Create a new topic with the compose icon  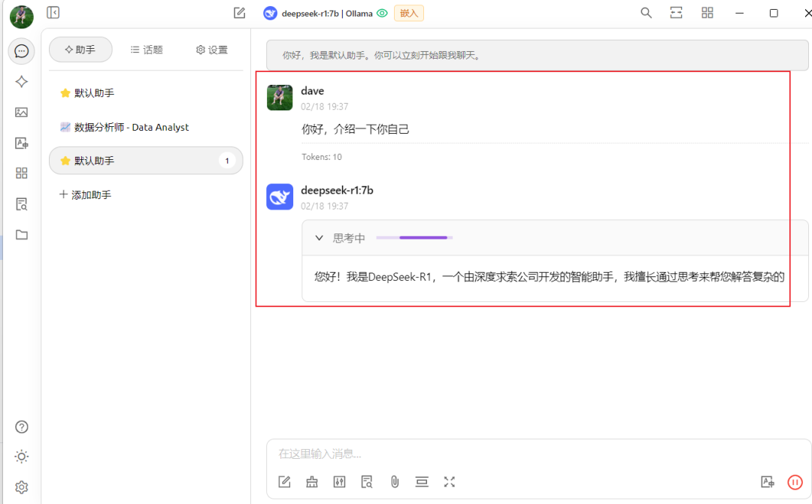pyautogui.click(x=239, y=13)
